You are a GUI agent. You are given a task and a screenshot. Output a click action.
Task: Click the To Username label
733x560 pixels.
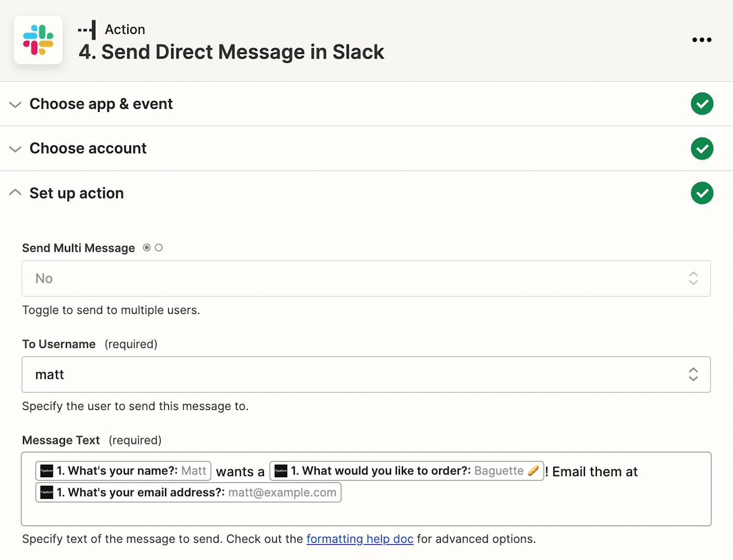(59, 344)
